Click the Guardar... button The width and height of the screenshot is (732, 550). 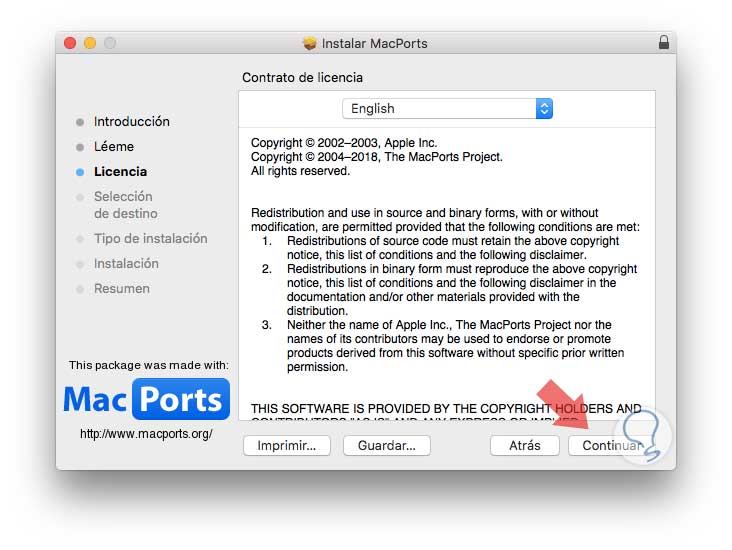(387, 445)
